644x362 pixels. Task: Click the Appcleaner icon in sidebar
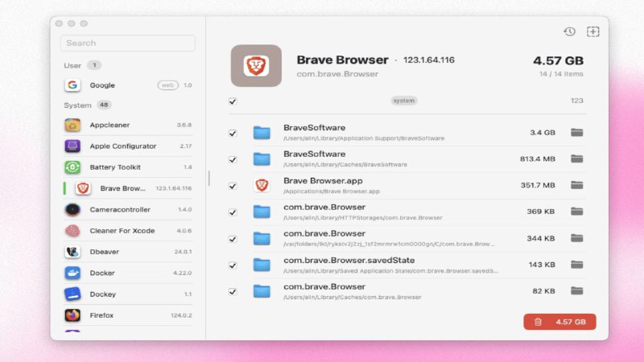pos(72,125)
